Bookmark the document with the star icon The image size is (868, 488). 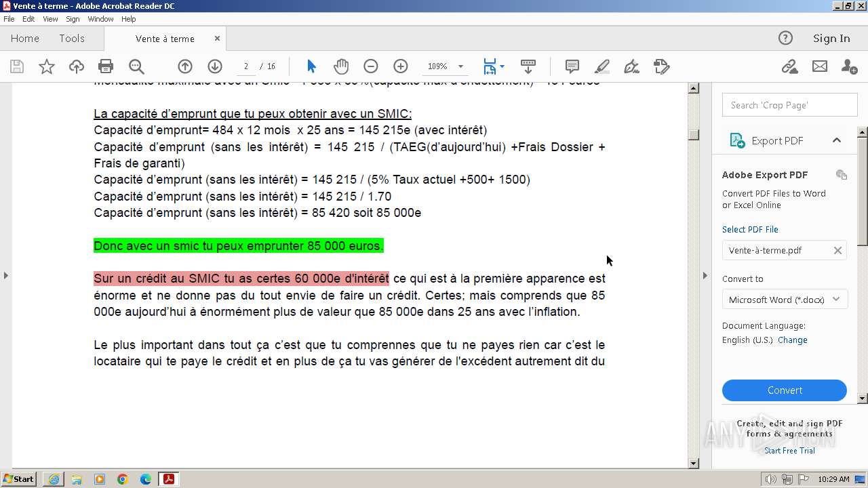point(47,66)
